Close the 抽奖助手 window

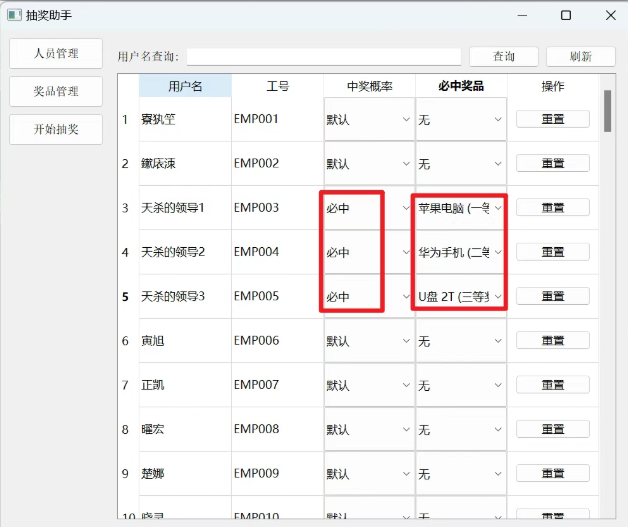[610, 15]
